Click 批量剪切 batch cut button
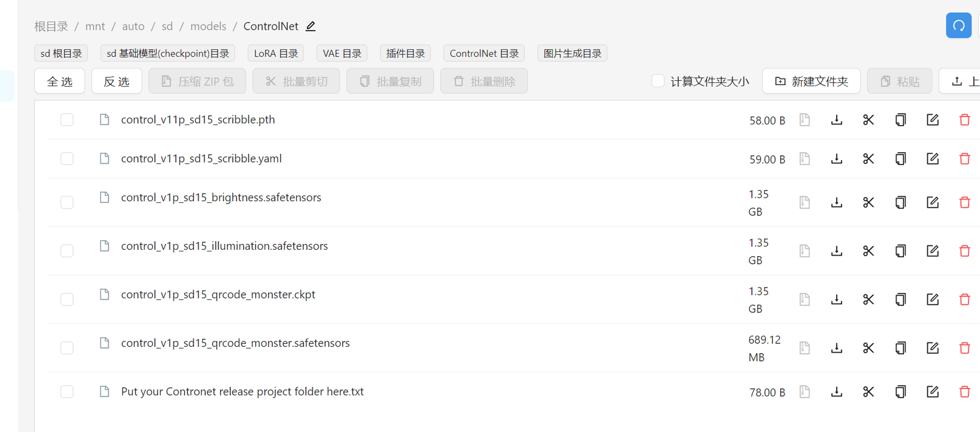 click(296, 81)
